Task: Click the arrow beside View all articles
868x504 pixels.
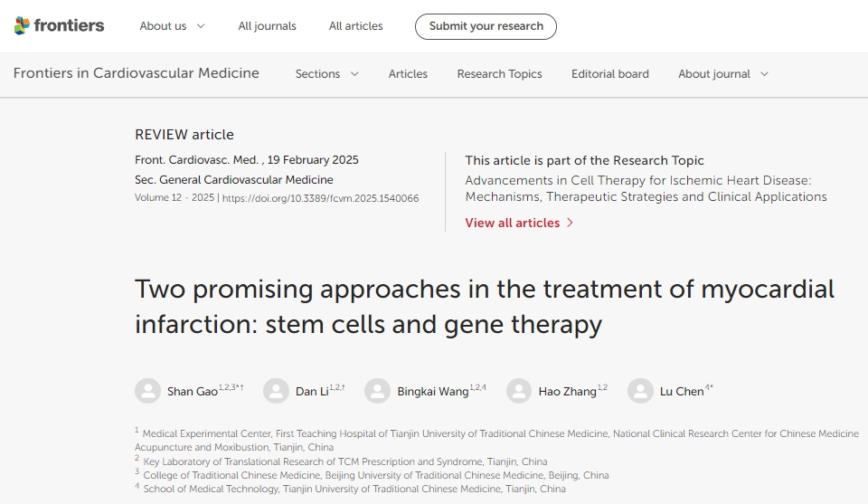Action: (x=570, y=223)
